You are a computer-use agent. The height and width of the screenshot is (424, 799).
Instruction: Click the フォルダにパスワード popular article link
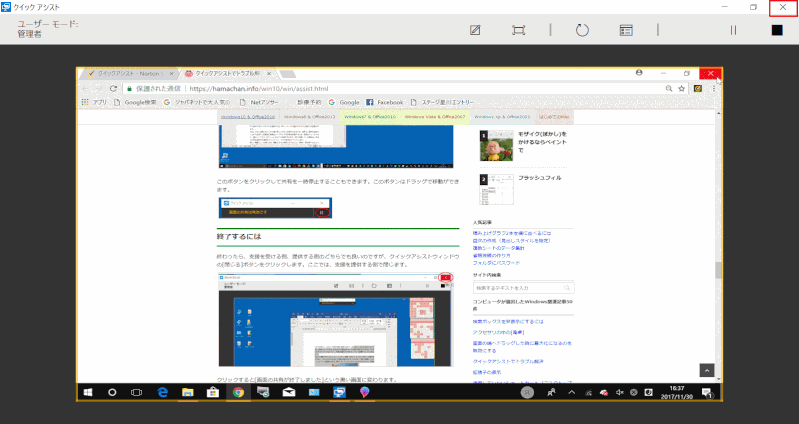496,263
